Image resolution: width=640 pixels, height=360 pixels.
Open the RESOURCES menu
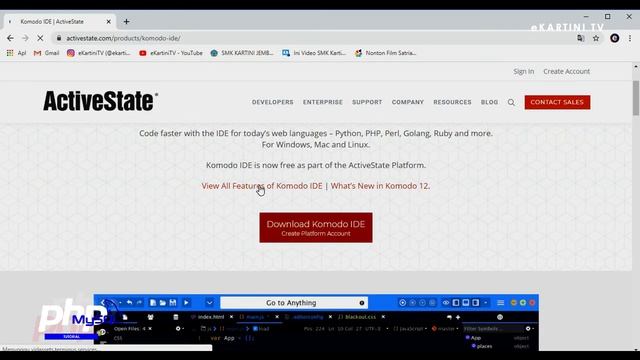coord(452,102)
